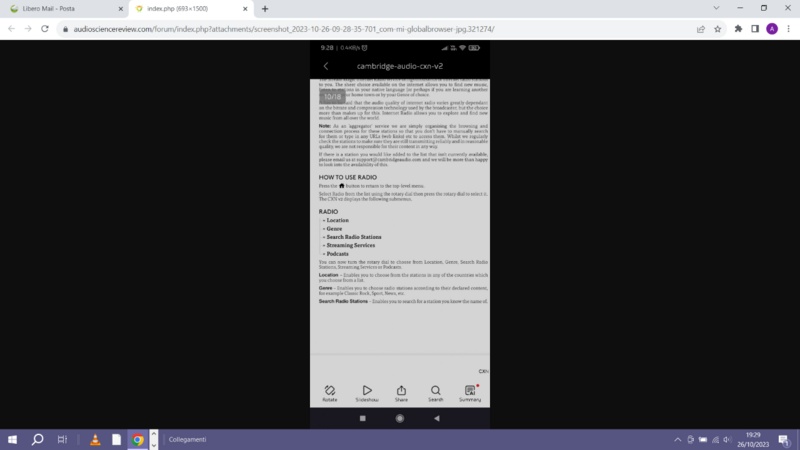Tap the Android home circle button

click(x=399, y=418)
